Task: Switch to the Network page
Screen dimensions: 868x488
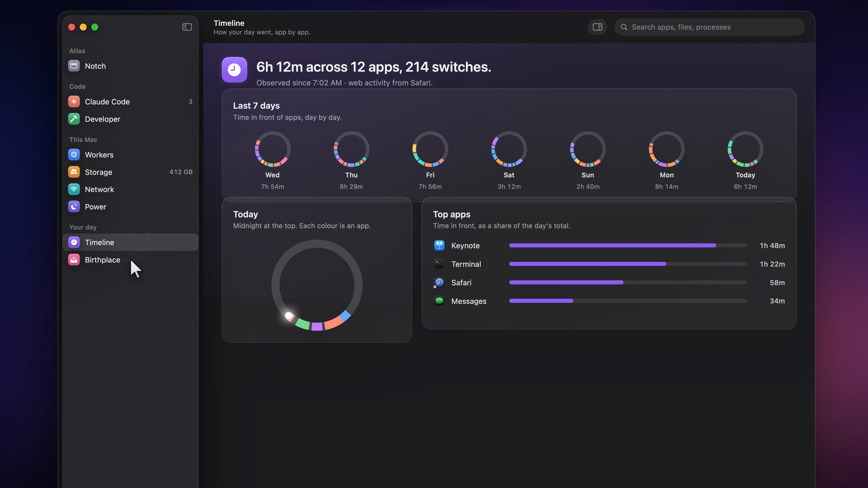Action: coord(131,189)
